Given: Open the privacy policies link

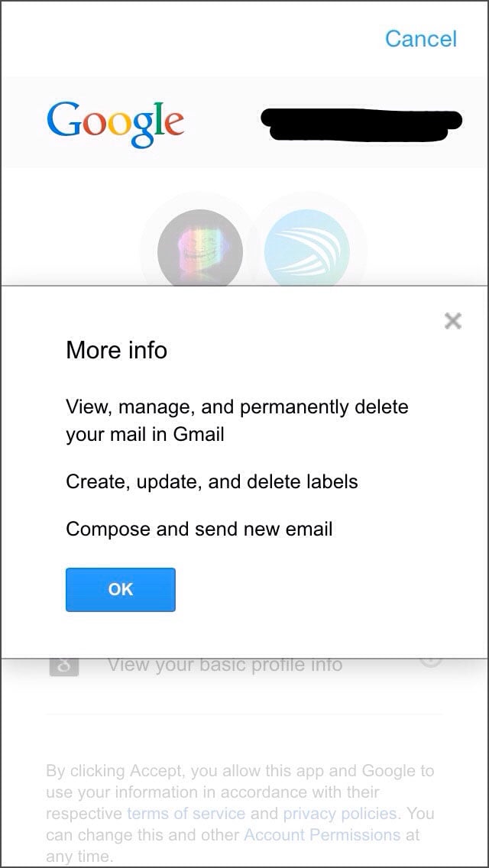Looking at the screenshot, I should click(340, 814).
